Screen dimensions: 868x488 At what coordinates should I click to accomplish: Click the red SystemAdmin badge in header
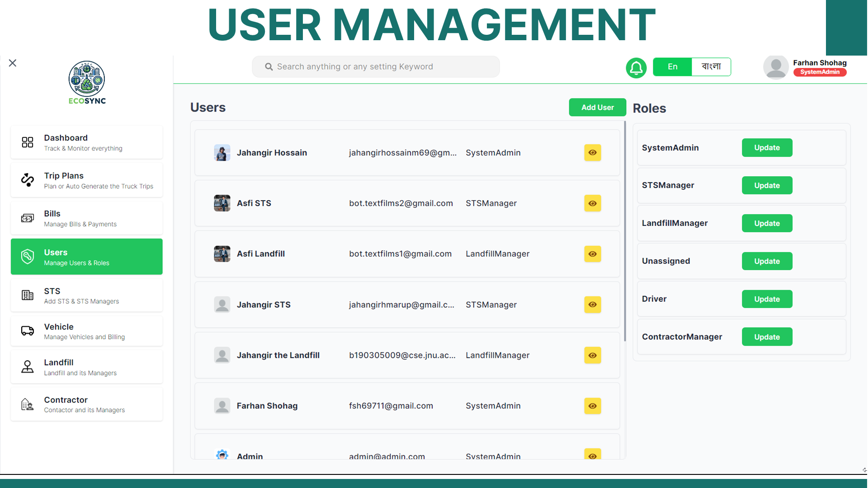click(x=820, y=72)
